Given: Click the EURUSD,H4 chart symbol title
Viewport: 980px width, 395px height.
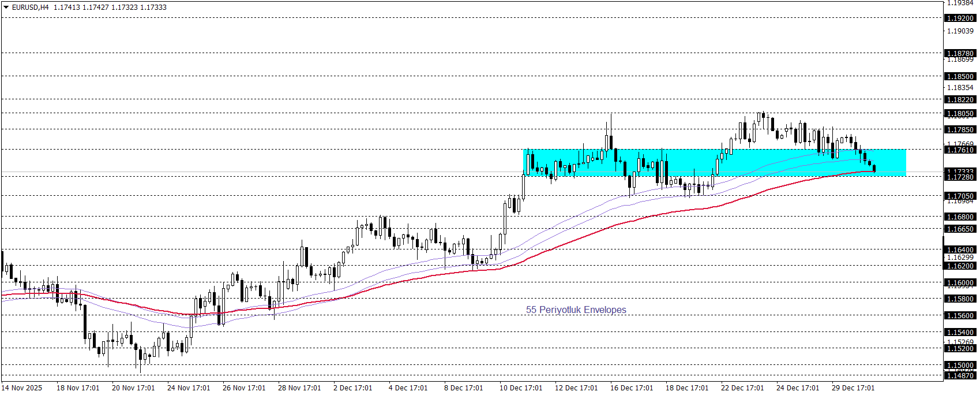Looking at the screenshot, I should point(31,8).
